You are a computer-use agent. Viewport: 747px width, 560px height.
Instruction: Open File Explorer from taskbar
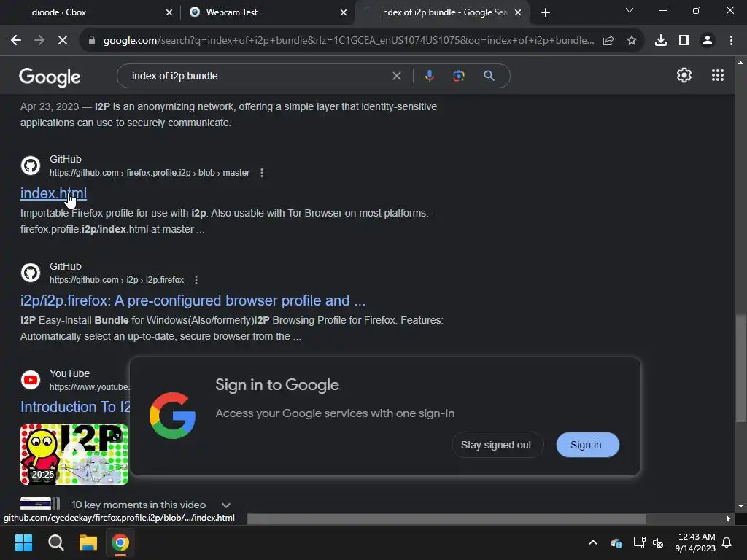pos(88,542)
